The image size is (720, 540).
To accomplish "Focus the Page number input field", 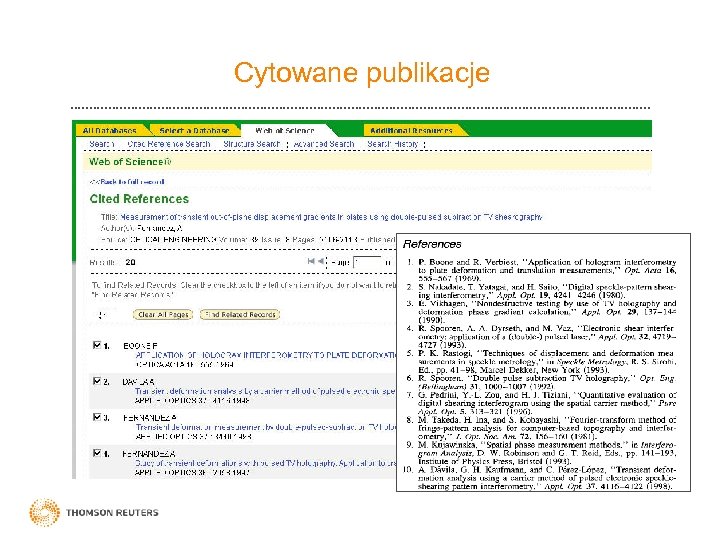I will point(367,263).
